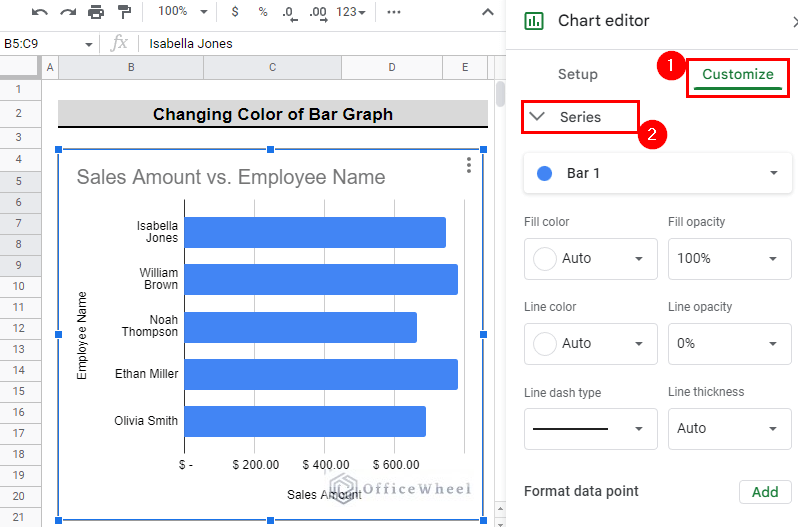The width and height of the screenshot is (798, 527).
Task: Select row 2 header
Action: [19, 113]
